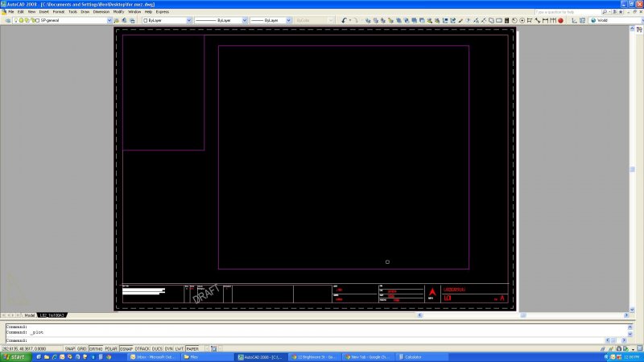This screenshot has height=362, width=644.
Task: Click the rectangle icon in toolbar
Action: click(x=498, y=20)
